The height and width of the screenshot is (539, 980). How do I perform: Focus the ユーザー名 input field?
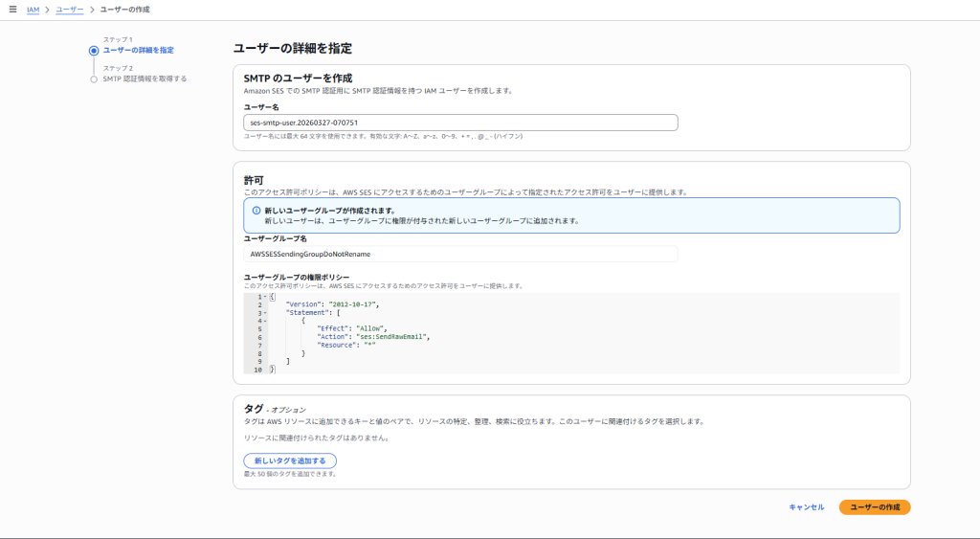pos(460,123)
